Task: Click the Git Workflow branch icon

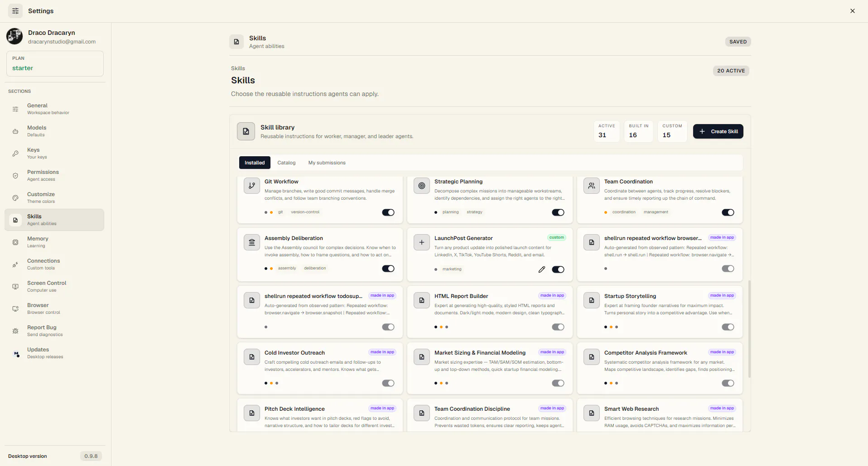Action: coord(252,186)
